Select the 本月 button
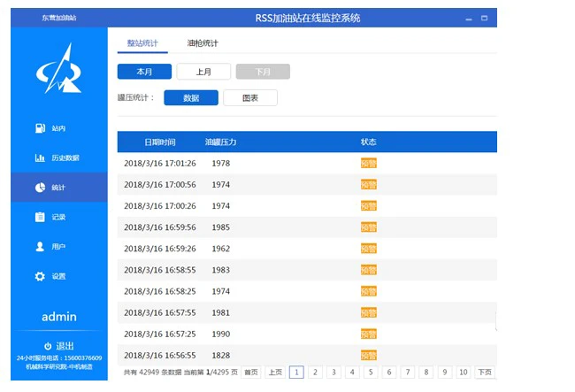Viewport: 575px width, 392px height. point(144,72)
